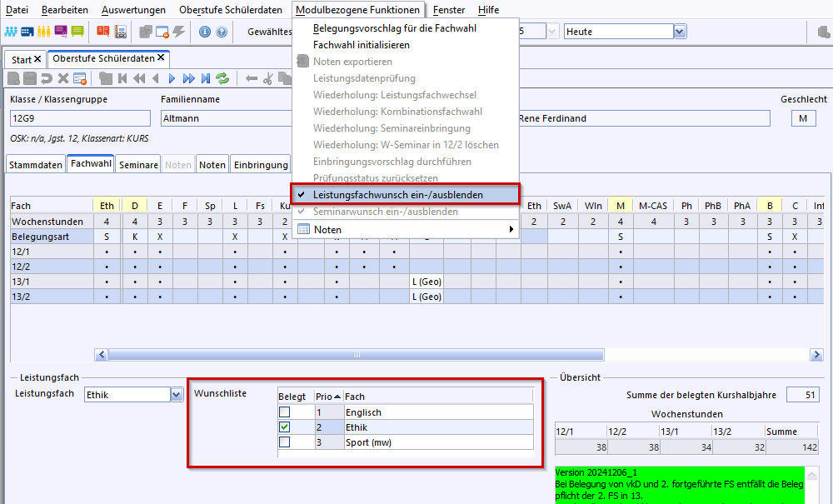Screen dimensions: 833x504
Task: Open the blue info icon
Action: [205, 32]
